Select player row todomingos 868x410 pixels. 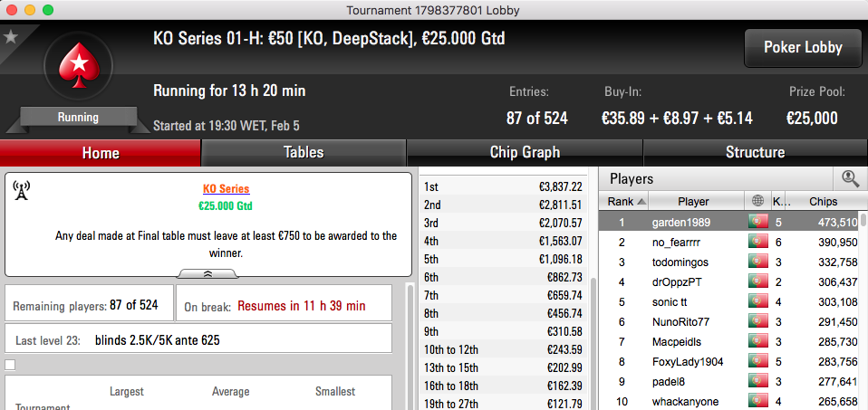tap(729, 262)
